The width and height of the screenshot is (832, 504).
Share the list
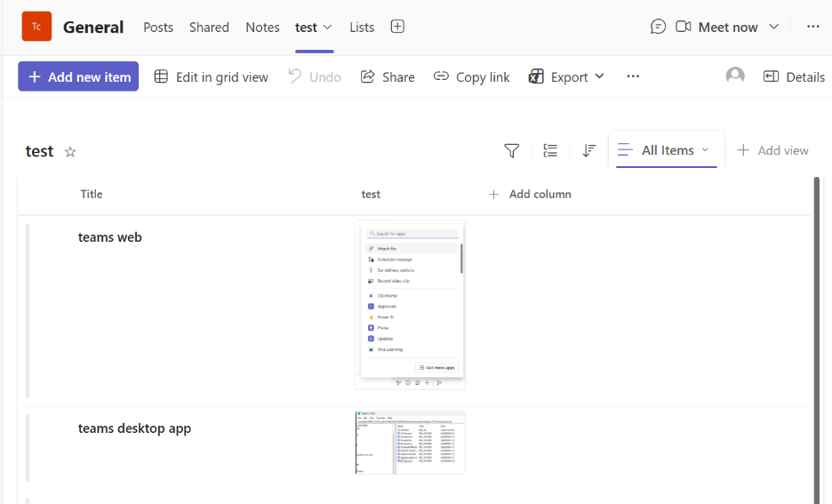tap(398, 77)
